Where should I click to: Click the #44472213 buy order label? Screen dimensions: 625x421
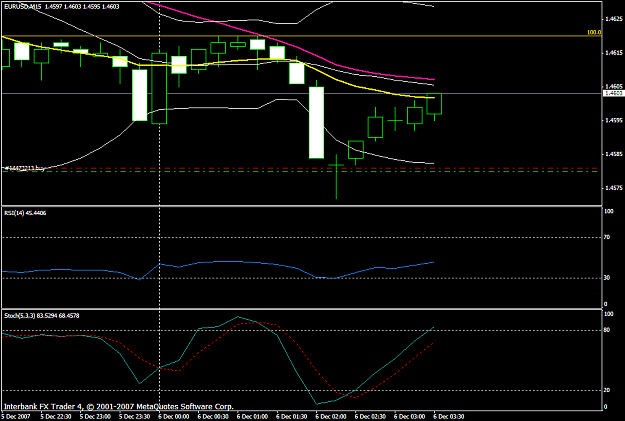point(24,168)
